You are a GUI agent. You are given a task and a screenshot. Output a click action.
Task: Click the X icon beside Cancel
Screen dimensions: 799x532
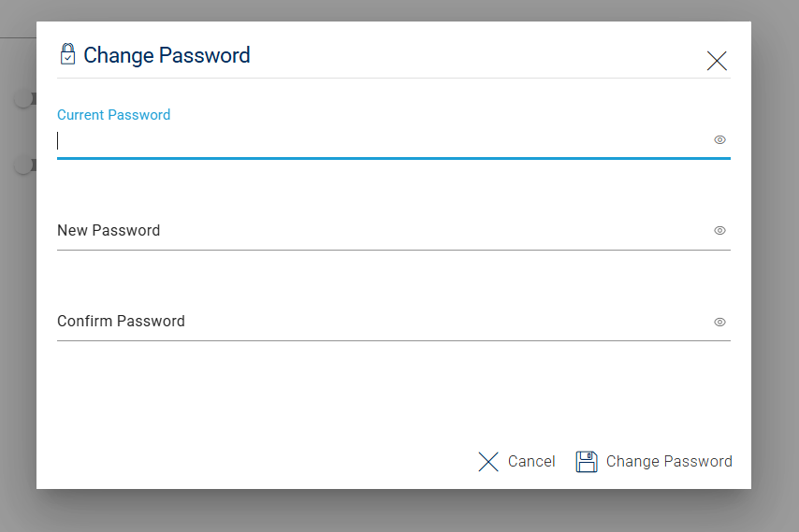click(488, 461)
